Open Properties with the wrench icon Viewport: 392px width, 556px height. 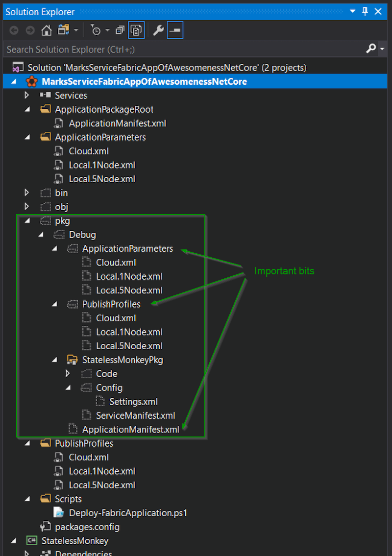[x=158, y=30]
